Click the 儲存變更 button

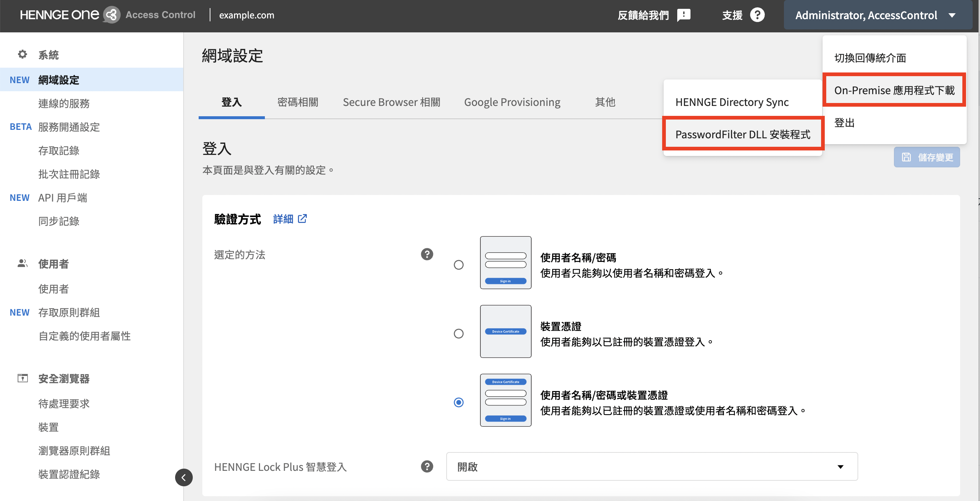pyautogui.click(x=927, y=157)
